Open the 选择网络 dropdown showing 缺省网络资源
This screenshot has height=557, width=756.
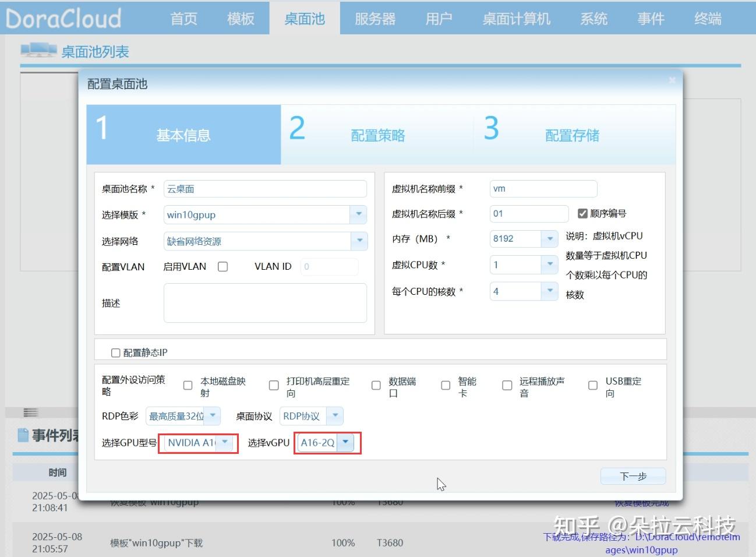[360, 241]
